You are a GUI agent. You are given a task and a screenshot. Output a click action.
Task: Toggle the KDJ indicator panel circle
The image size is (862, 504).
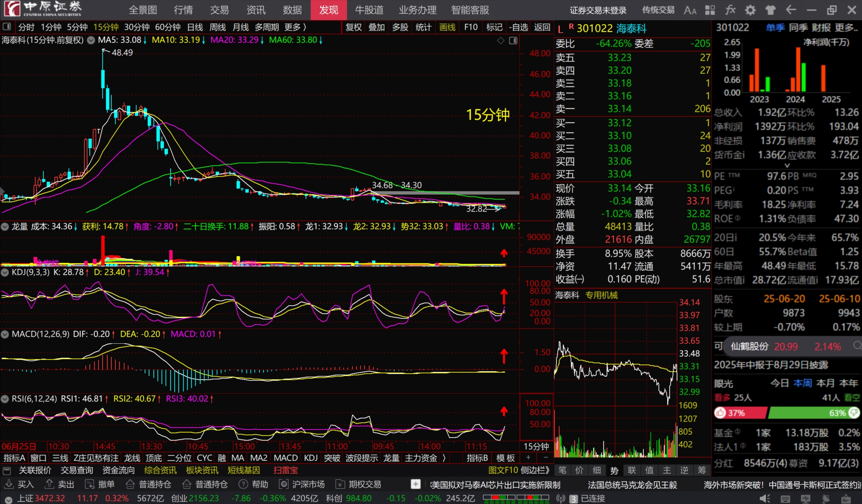click(5, 272)
